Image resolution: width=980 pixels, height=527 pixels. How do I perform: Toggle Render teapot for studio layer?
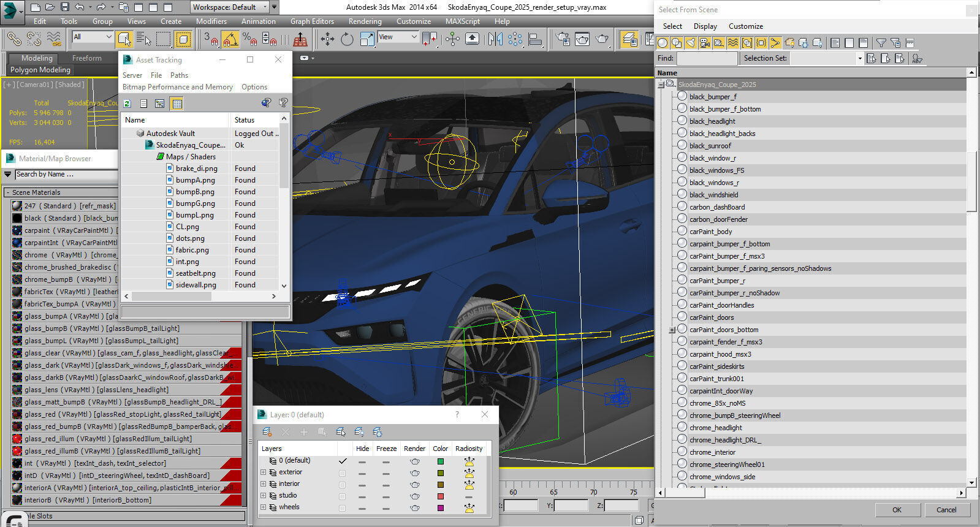[414, 496]
